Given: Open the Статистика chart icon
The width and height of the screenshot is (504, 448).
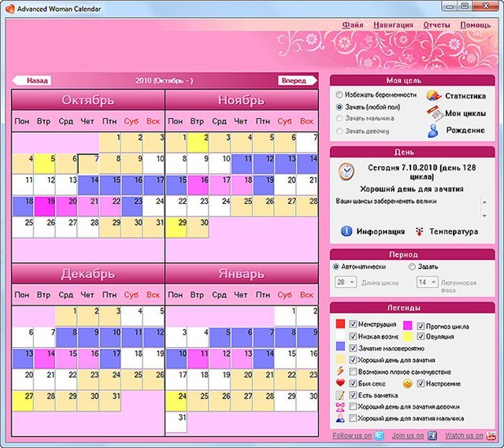Looking at the screenshot, I should coord(432,95).
